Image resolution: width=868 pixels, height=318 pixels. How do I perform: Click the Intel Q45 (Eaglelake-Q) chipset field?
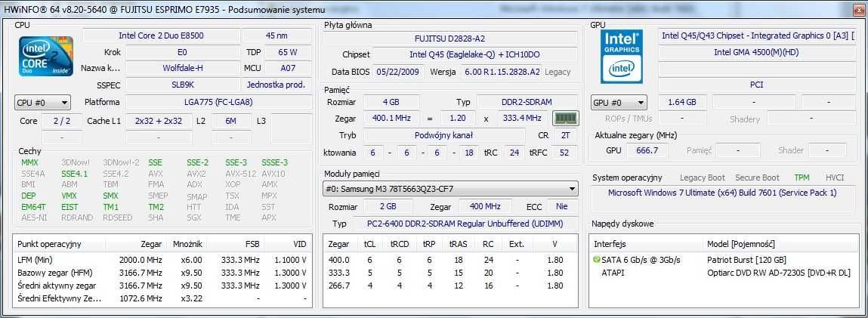click(x=474, y=54)
